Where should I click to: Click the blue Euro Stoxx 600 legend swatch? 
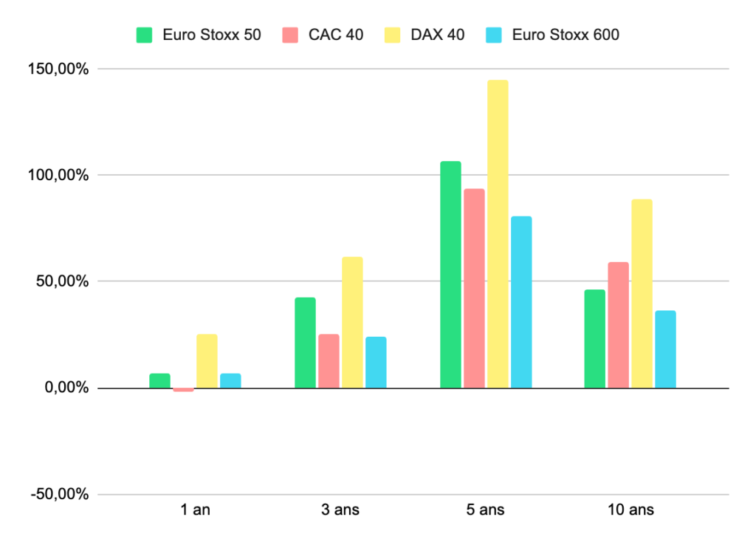click(494, 35)
